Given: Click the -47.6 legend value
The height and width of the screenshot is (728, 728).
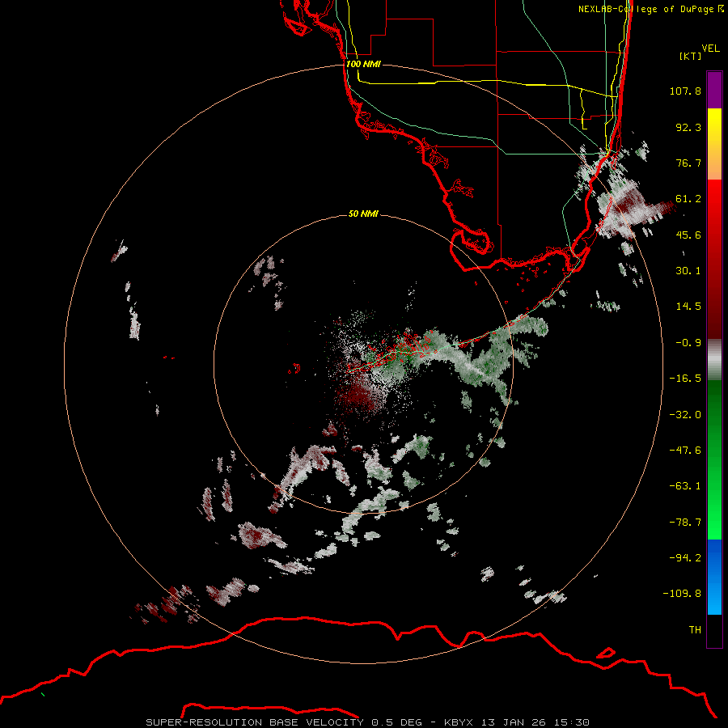Looking at the screenshot, I should pyautogui.click(x=685, y=451).
